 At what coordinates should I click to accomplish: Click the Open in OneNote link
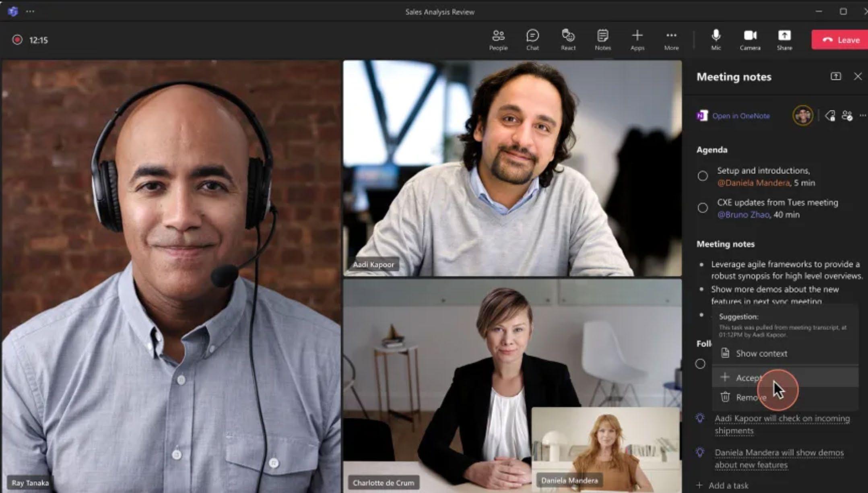point(740,116)
